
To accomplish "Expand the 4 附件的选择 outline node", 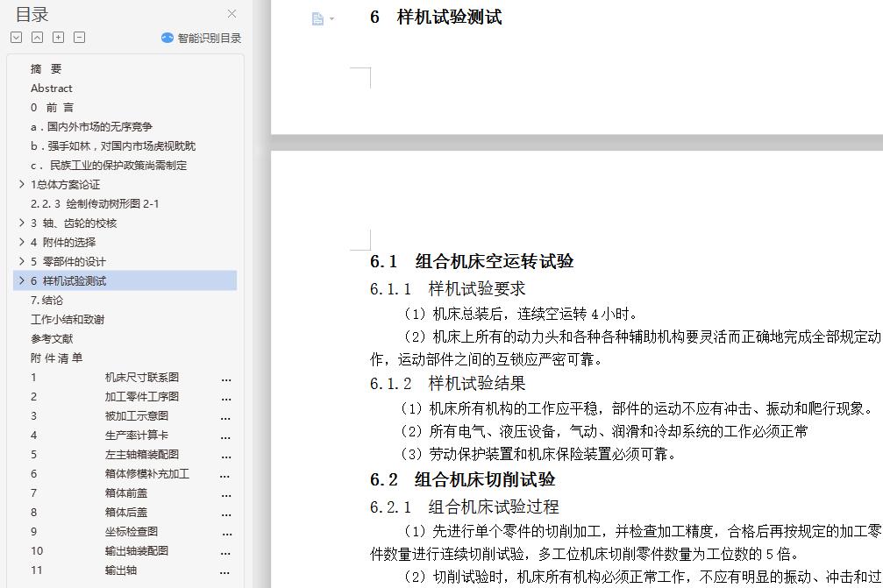I will [x=21, y=242].
